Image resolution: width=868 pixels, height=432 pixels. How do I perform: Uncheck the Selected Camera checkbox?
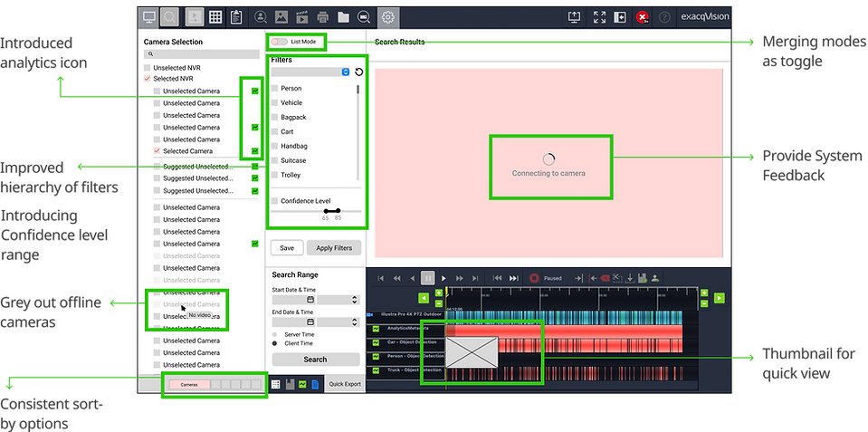point(157,150)
